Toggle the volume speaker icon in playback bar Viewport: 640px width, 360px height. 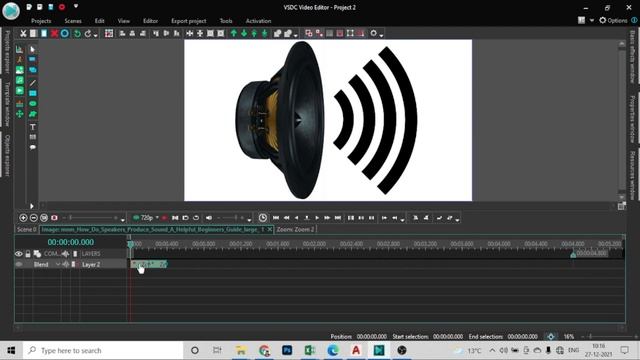pyautogui.click(x=209, y=218)
